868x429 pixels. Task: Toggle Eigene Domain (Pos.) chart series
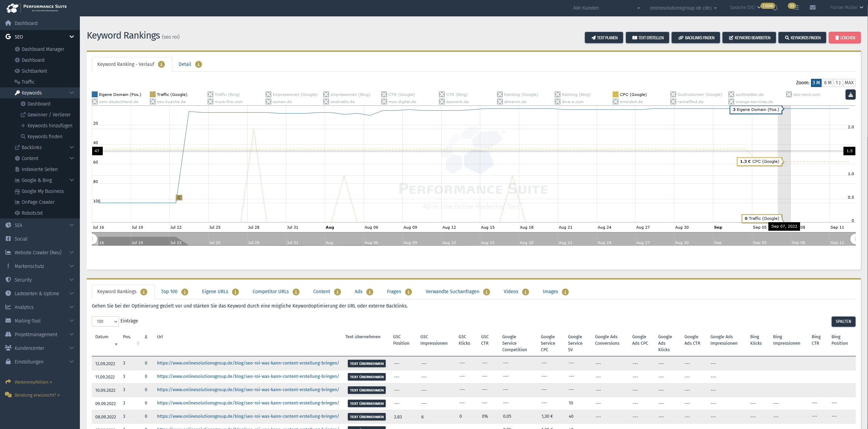pos(117,95)
